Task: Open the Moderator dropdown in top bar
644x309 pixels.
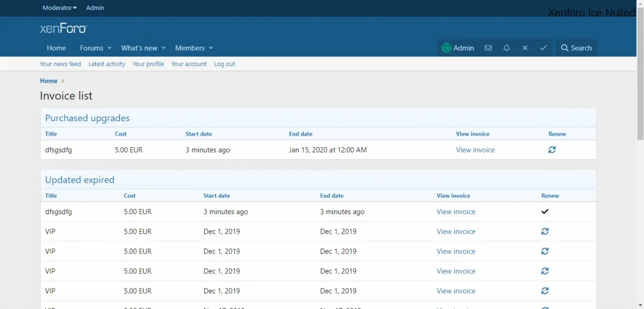Action: 59,8
